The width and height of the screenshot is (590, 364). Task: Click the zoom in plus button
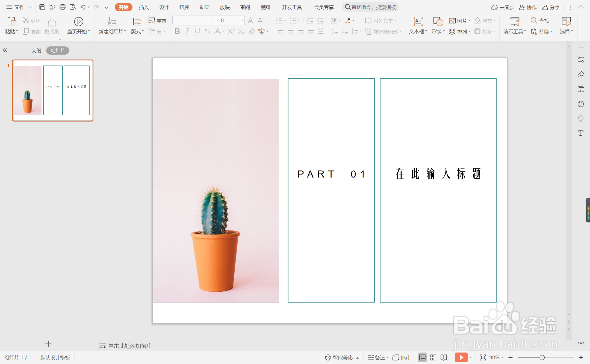click(x=581, y=357)
